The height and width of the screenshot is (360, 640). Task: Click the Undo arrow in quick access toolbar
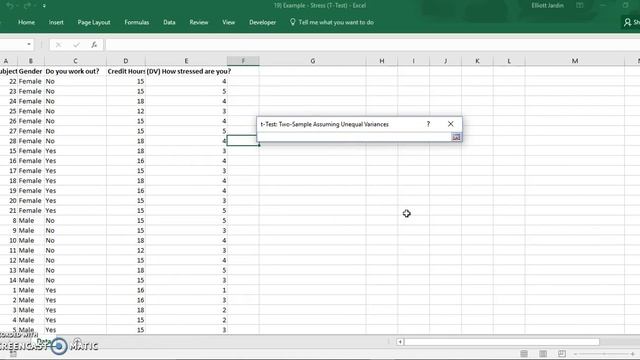tap(10, 6)
